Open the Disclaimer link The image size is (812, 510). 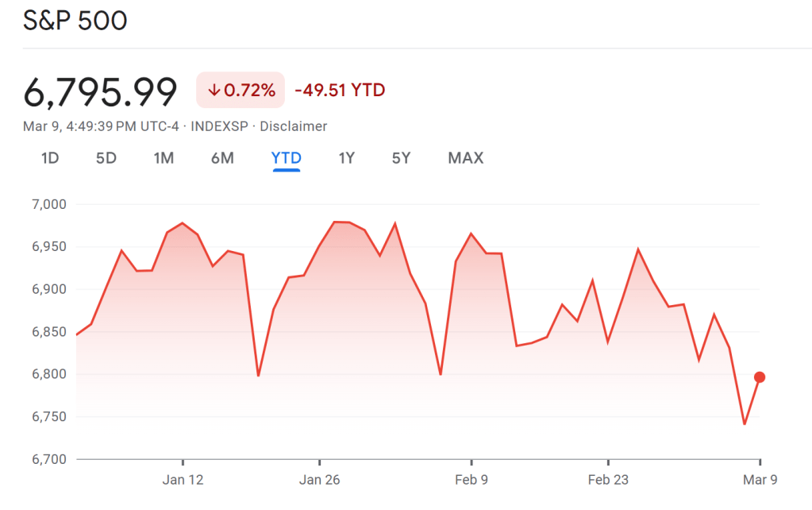tap(294, 126)
